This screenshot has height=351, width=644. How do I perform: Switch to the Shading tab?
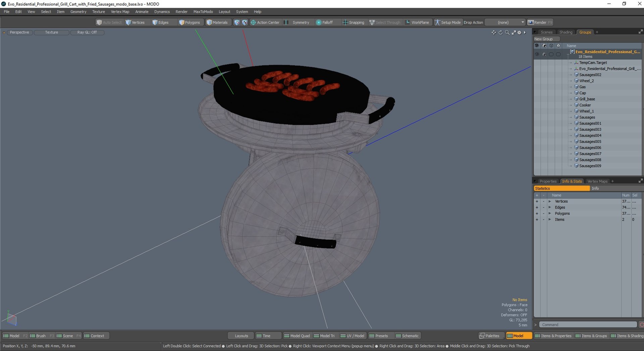566,32
